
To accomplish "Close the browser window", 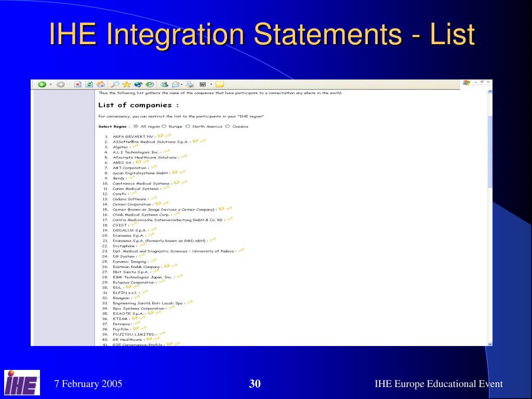I will pyautogui.click(x=488, y=82).
